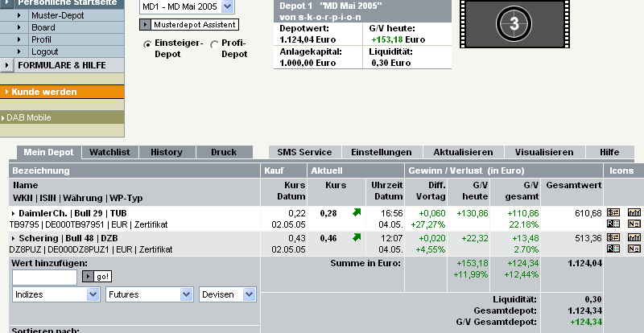The image size is (644, 333).
Task: Click the DZ8PUZ WKN text
Action: (x=26, y=249)
